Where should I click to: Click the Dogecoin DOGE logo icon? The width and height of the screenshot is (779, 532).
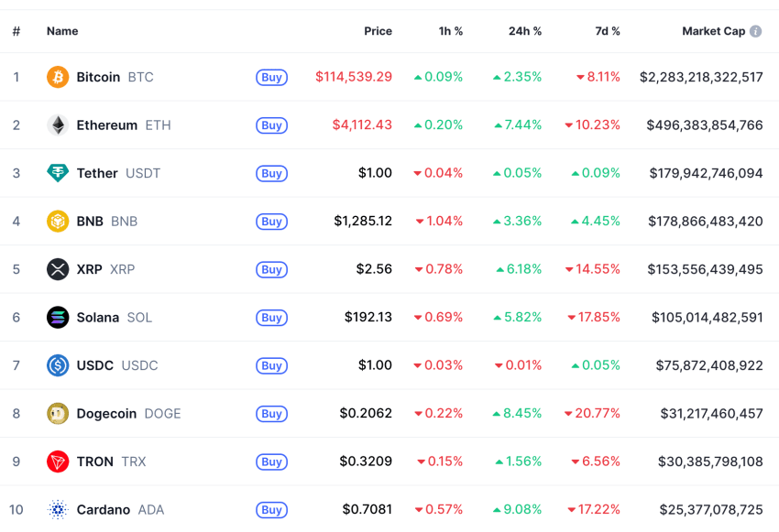[x=58, y=413]
